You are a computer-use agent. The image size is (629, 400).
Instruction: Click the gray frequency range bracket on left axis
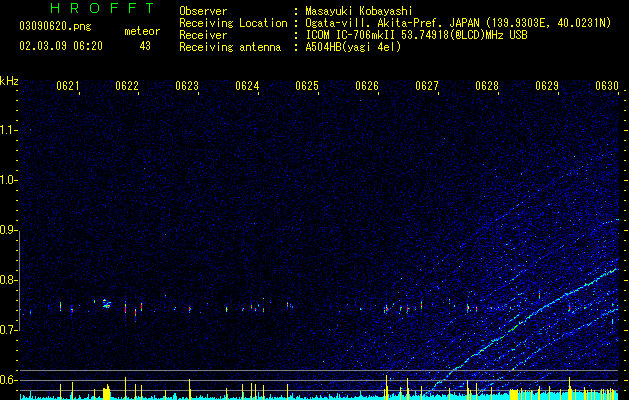[x=19, y=281]
